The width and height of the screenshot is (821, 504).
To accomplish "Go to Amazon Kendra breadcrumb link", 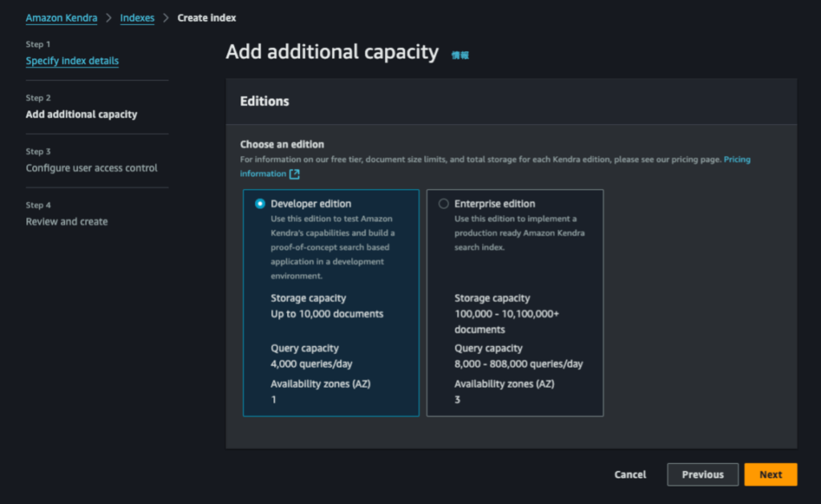I will pyautogui.click(x=61, y=18).
